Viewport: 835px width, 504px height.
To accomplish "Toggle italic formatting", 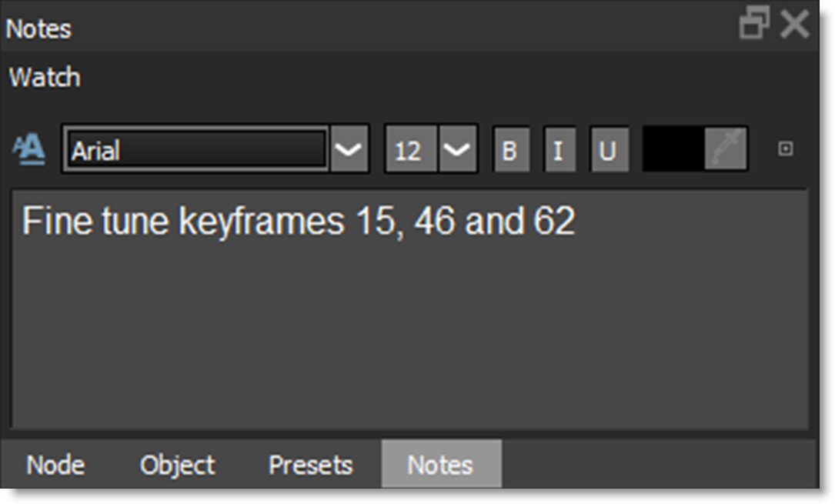I will [559, 149].
